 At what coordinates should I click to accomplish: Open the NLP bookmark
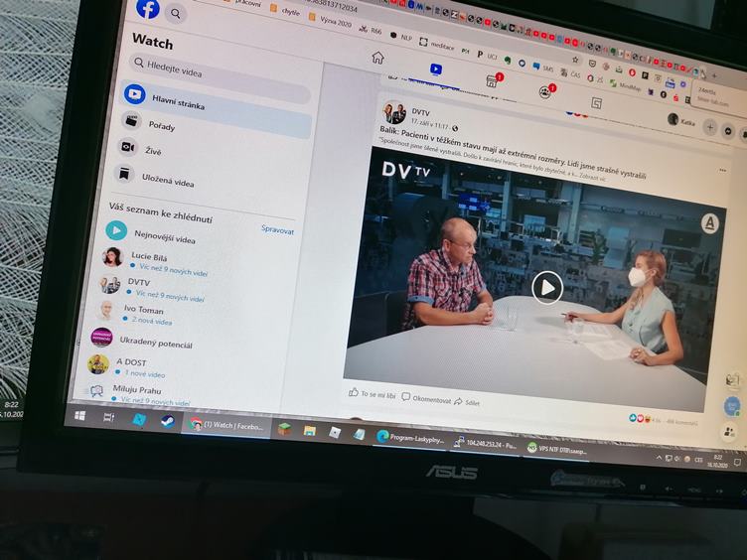click(401, 36)
